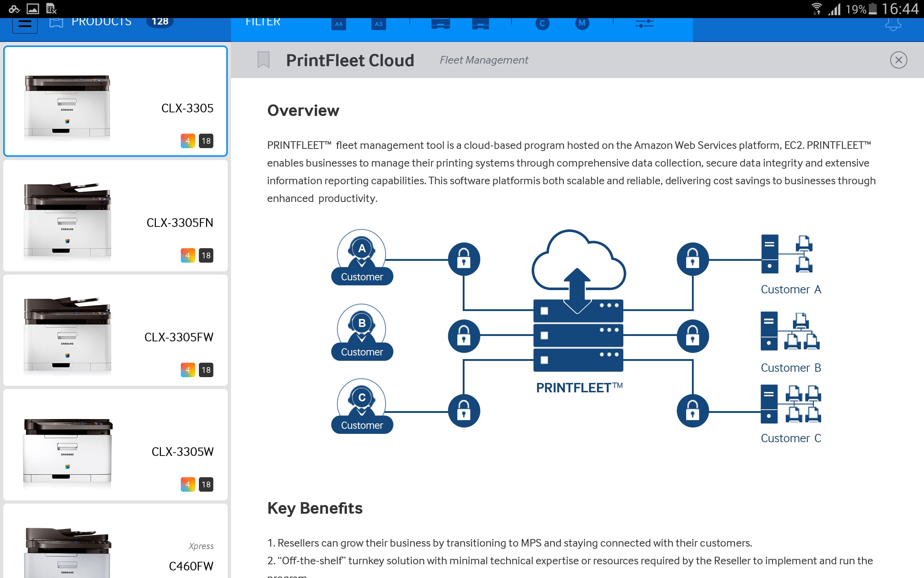Click the Customer C printer network icon
Image resolution: width=924 pixels, height=578 pixels.
coord(790,404)
